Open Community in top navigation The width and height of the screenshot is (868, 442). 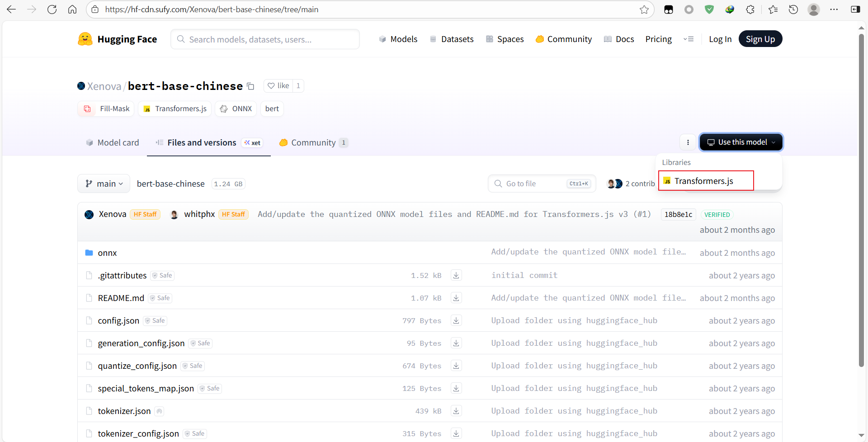[x=564, y=39]
